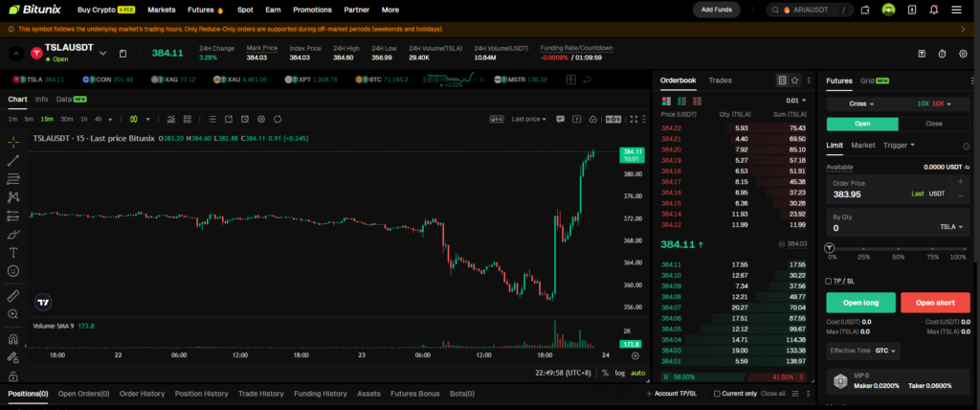Viewport: 980px width, 410px height.
Task: Open the 10X leverage dropdown
Action: coord(934,103)
